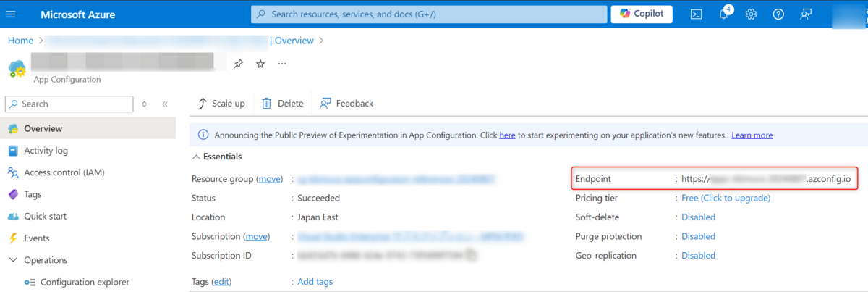Screen dimensions: 868x292
Task: Click the Scale up button
Action: tap(221, 104)
